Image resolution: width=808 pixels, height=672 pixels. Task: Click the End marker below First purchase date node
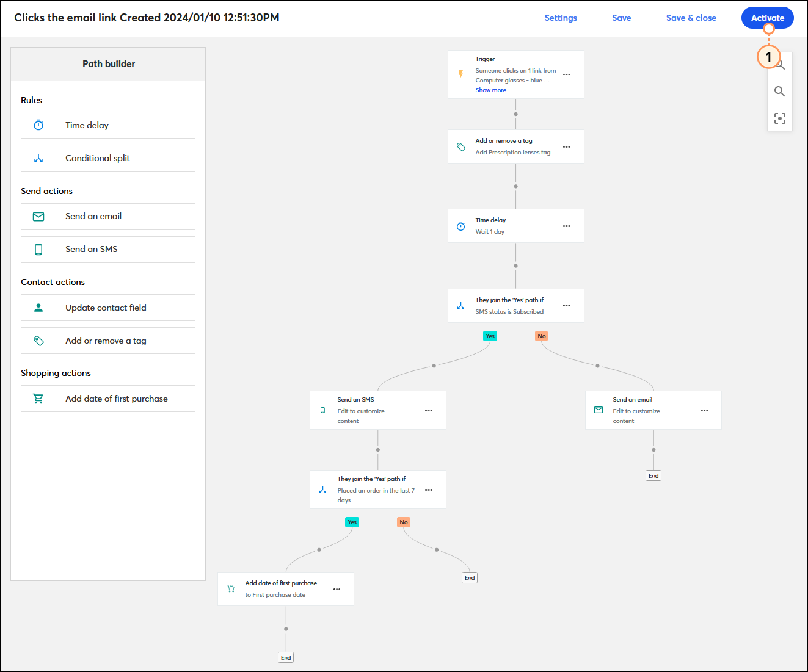pos(286,657)
